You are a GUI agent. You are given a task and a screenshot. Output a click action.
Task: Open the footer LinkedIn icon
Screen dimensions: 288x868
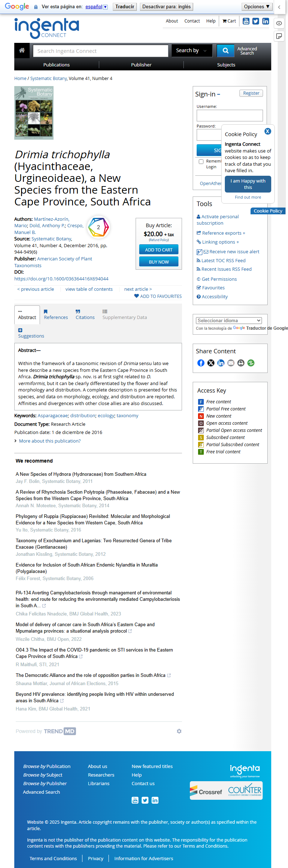click(x=155, y=800)
